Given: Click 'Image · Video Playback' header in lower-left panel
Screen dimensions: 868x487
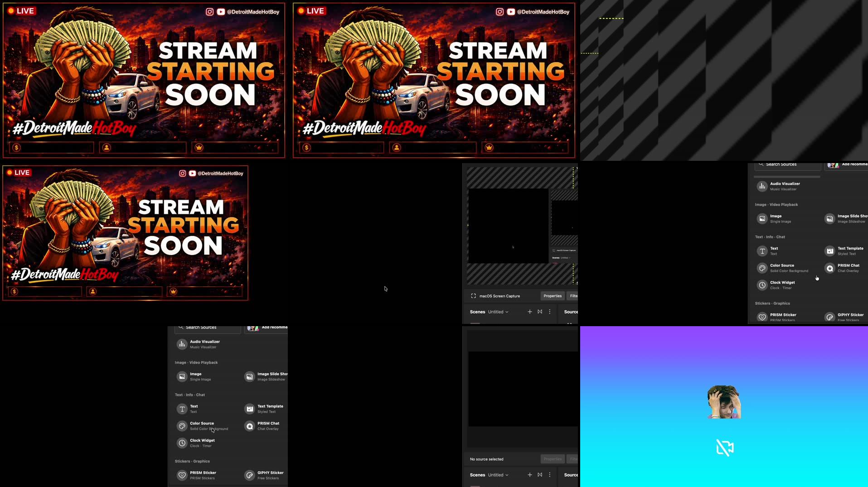Looking at the screenshot, I should click(196, 362).
